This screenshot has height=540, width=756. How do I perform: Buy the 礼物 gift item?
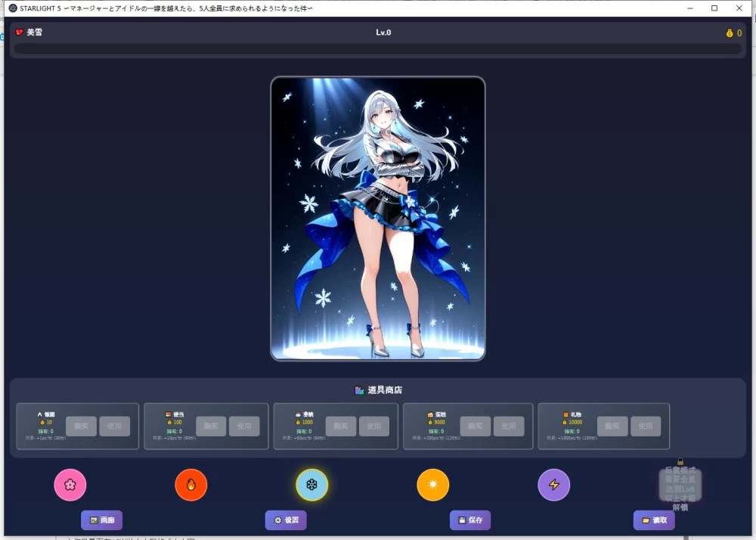[x=612, y=427]
